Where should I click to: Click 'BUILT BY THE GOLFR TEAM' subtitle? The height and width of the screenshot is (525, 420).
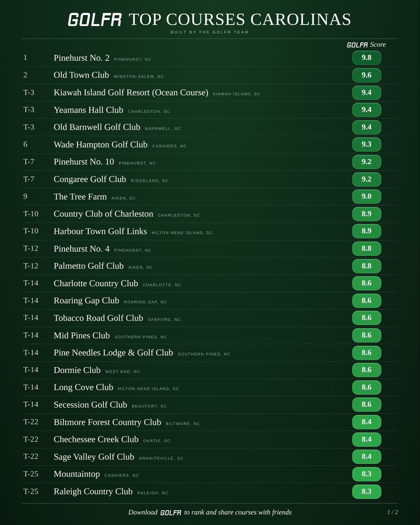click(210, 33)
